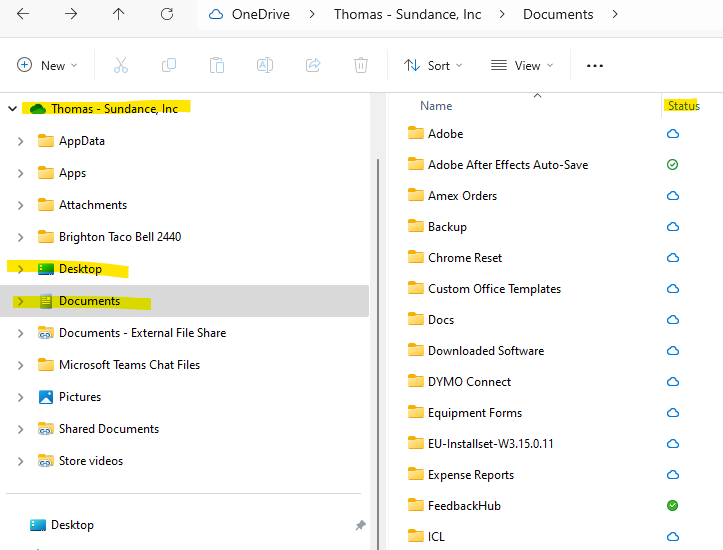This screenshot has height=550, width=723.
Task: Expand Documents - External File Share node
Action: 20,333
